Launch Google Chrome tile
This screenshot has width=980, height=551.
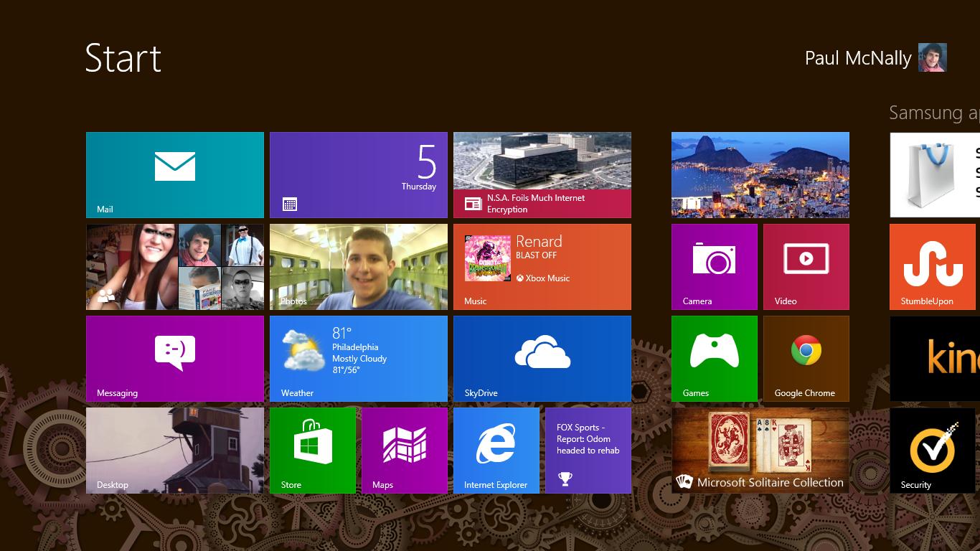pos(806,359)
